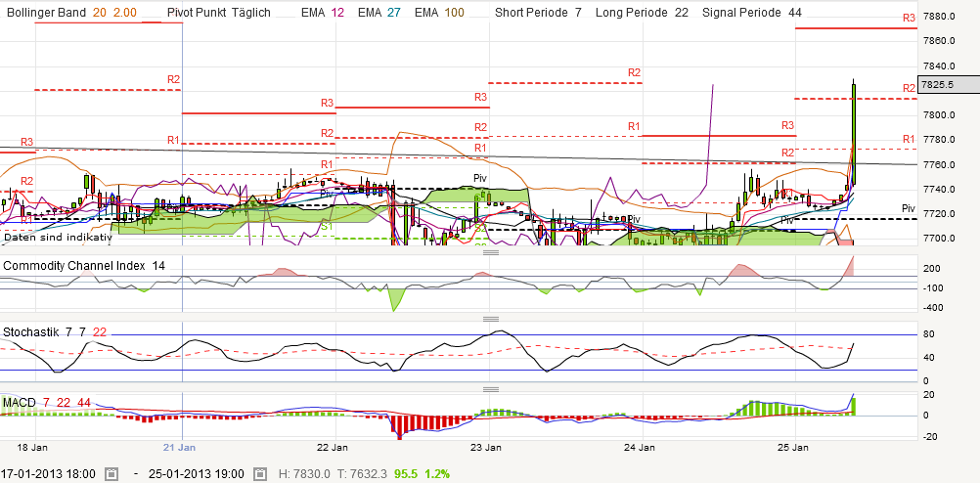Click the 18 Jan date on time axis
The image size is (980, 483).
point(32,448)
